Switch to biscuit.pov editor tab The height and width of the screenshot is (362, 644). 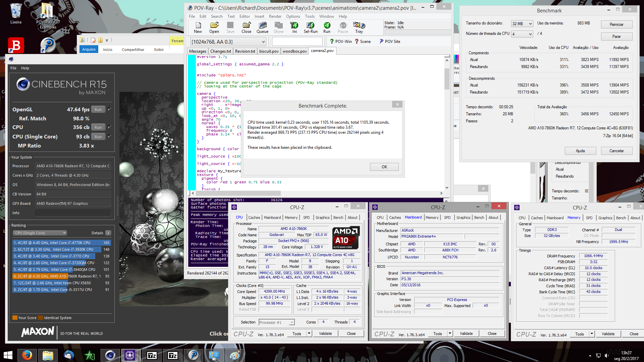(x=269, y=51)
